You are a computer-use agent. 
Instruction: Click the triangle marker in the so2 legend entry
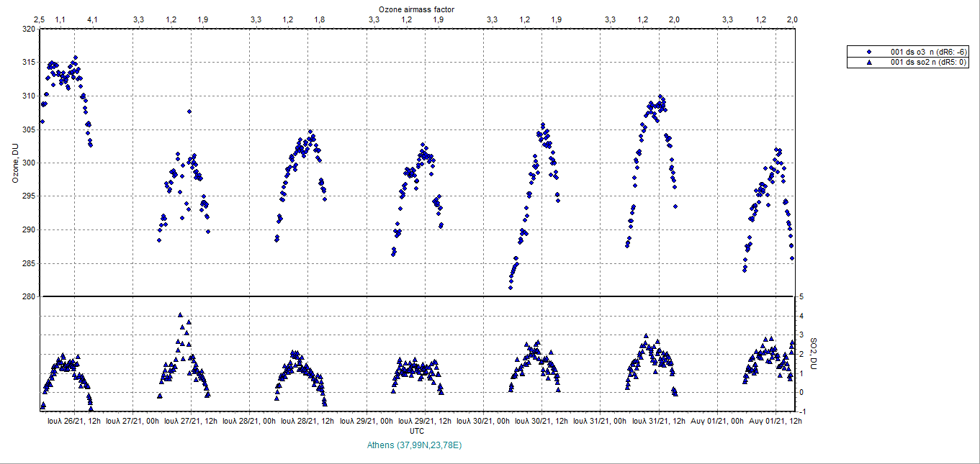click(x=870, y=63)
